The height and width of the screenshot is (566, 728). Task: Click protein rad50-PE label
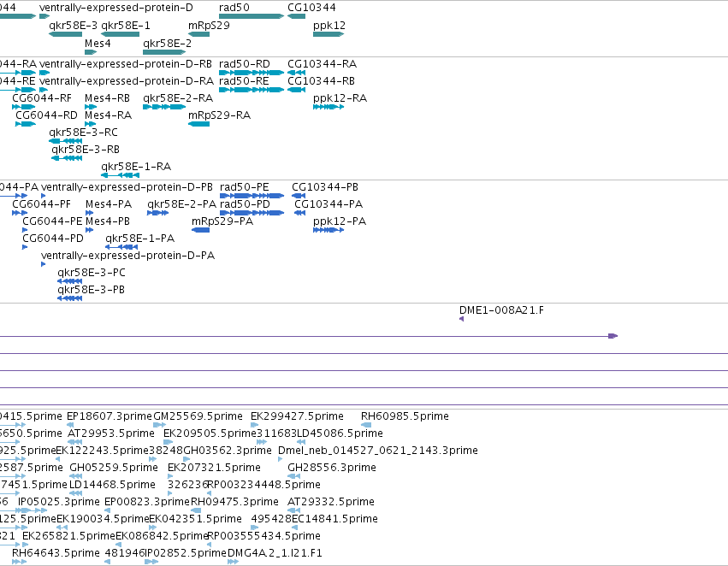click(244, 187)
